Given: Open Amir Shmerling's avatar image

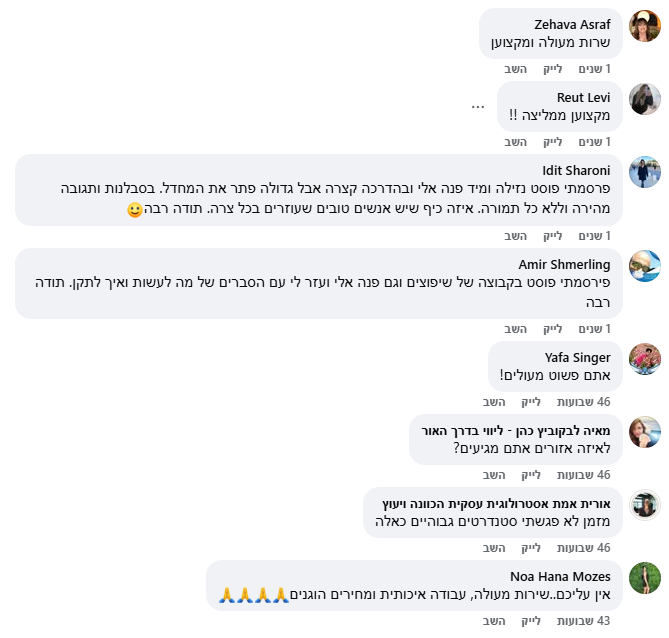Looking at the screenshot, I should [644, 265].
